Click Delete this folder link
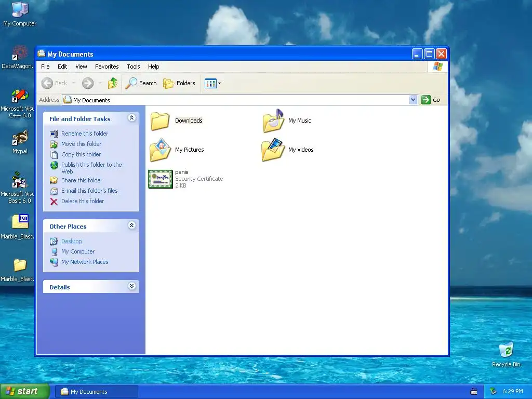Screen dimensions: 532x399 (83, 201)
